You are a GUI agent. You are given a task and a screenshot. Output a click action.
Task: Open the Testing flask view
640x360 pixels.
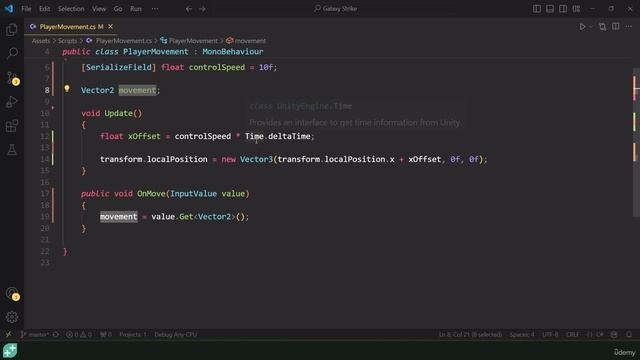[12, 150]
